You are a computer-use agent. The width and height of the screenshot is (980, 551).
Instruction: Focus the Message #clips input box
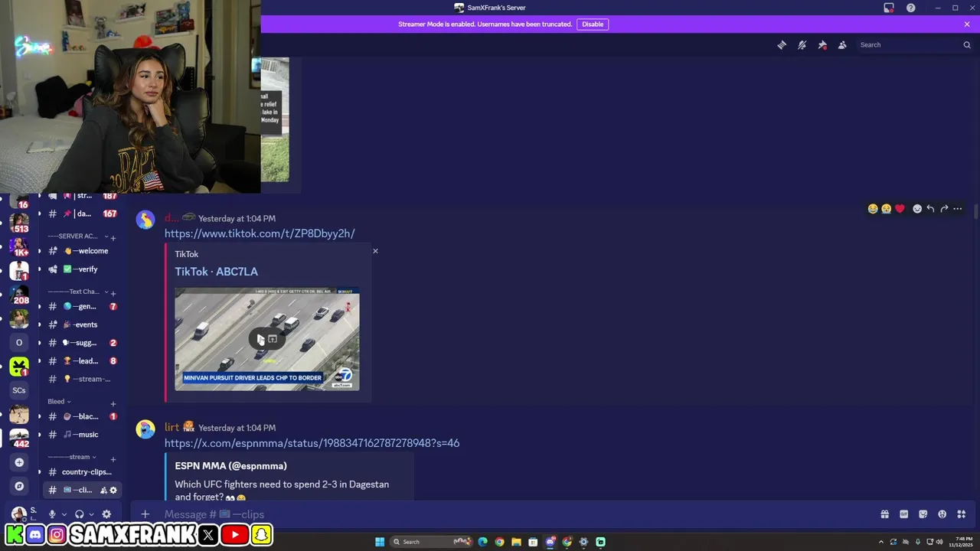click(x=505, y=514)
